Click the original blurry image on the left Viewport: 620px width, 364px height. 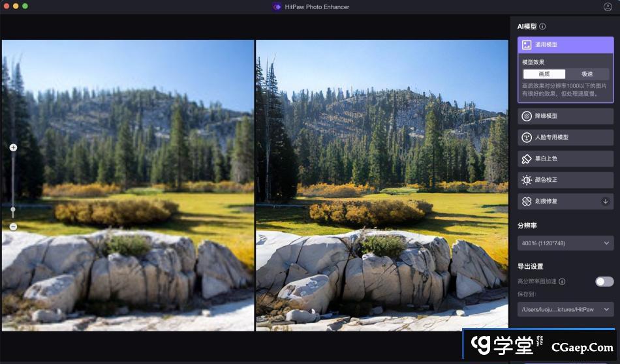(127, 185)
